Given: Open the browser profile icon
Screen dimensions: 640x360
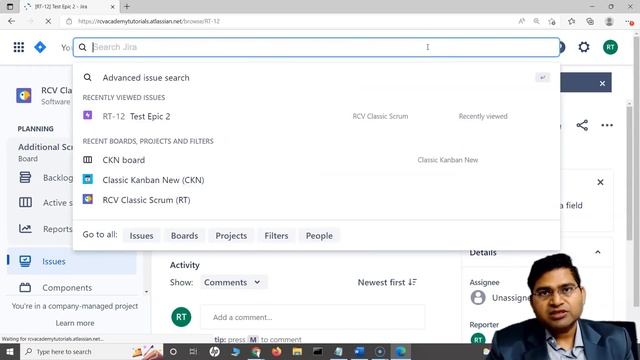Looking at the screenshot, I should [609, 21].
